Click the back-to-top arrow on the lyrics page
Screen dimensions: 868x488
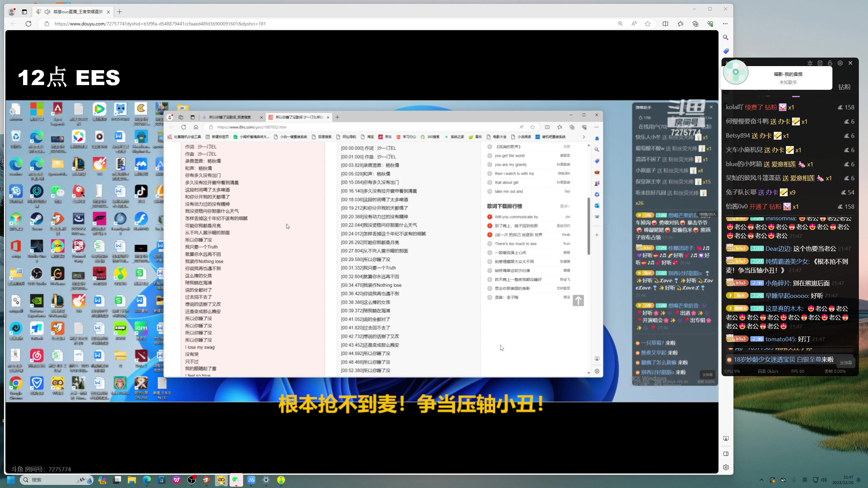tap(578, 301)
